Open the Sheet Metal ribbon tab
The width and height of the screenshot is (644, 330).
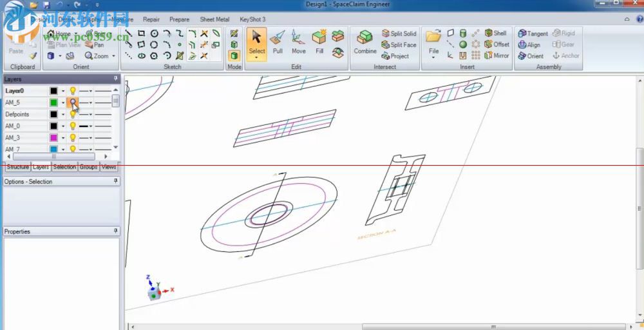(x=214, y=19)
